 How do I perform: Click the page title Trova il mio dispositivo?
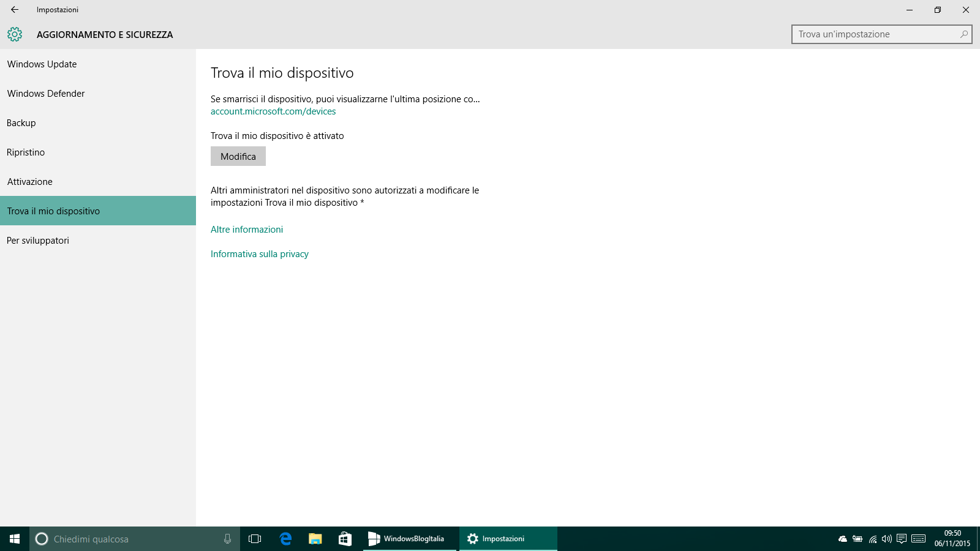pos(282,73)
